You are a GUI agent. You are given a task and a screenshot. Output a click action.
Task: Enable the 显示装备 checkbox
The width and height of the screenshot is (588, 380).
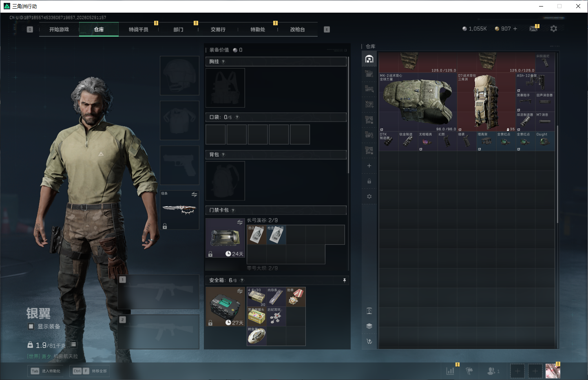click(31, 326)
